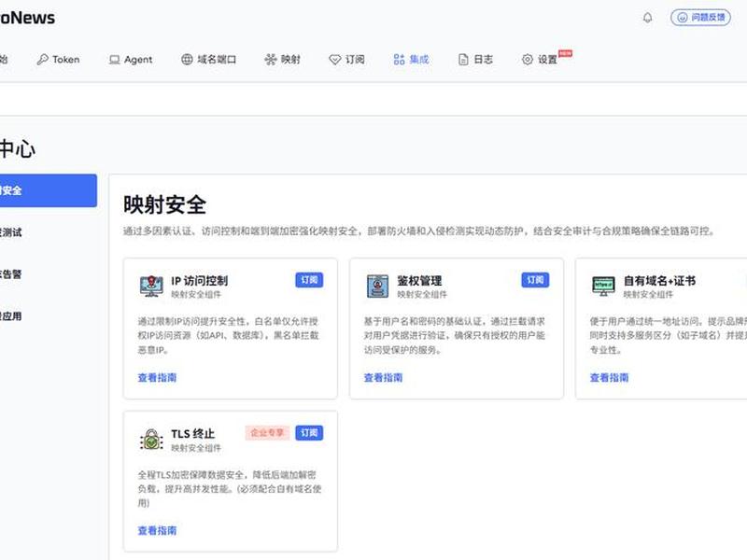Open 查看指南 link for 自有域名+证书
This screenshot has height=560, width=747.
point(610,378)
